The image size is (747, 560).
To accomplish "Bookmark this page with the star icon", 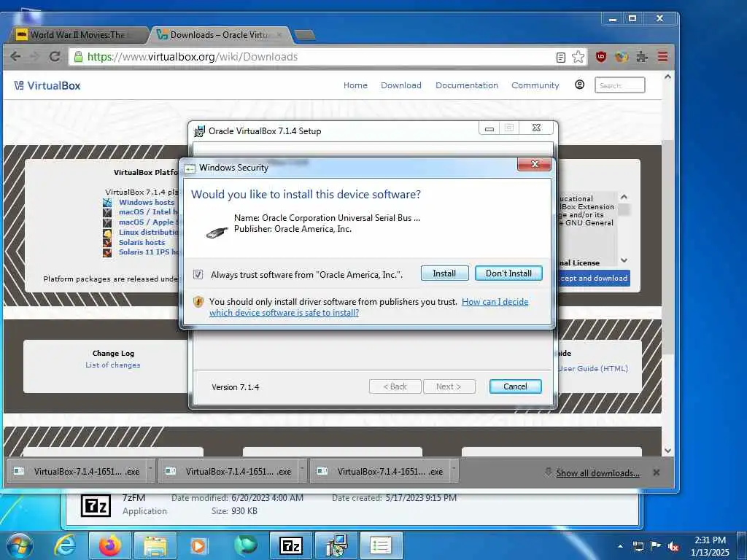I will point(578,57).
